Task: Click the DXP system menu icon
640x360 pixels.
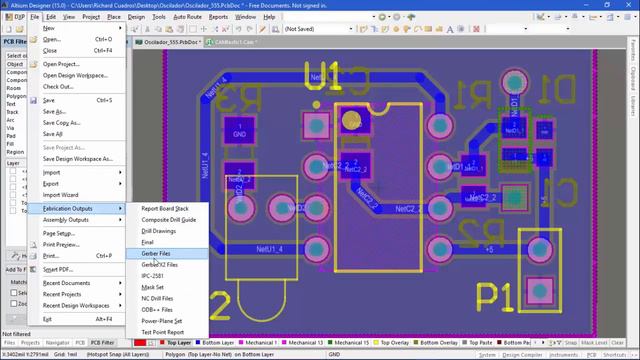Action: click(16, 17)
